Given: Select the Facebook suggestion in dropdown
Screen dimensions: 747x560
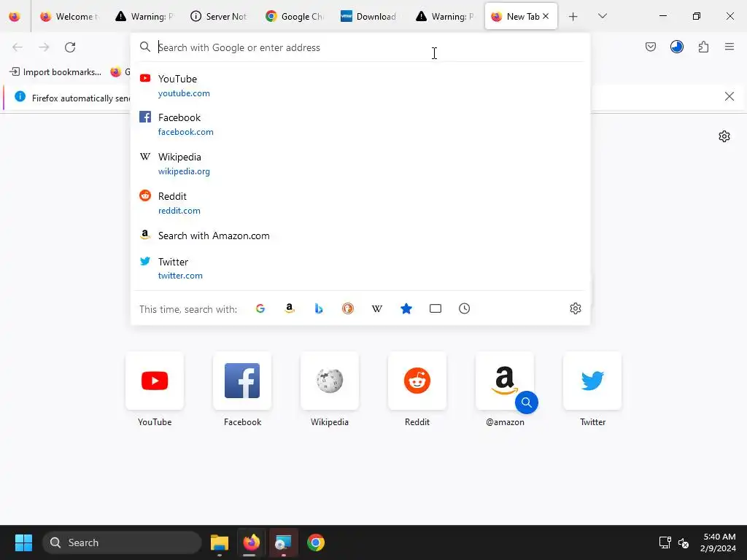Looking at the screenshot, I should (x=360, y=124).
